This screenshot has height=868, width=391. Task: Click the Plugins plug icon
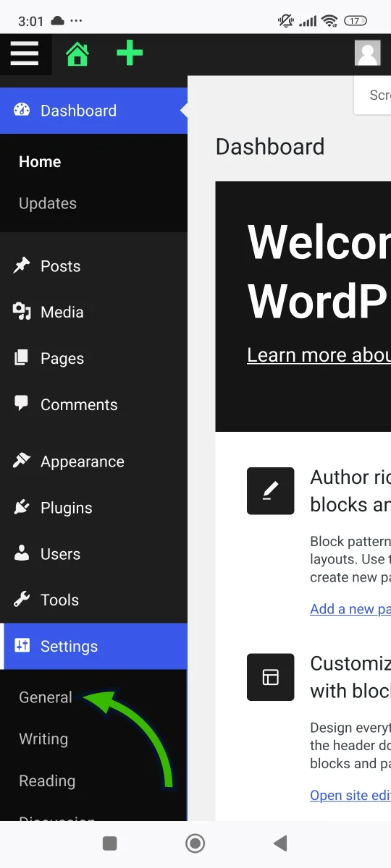click(x=22, y=507)
